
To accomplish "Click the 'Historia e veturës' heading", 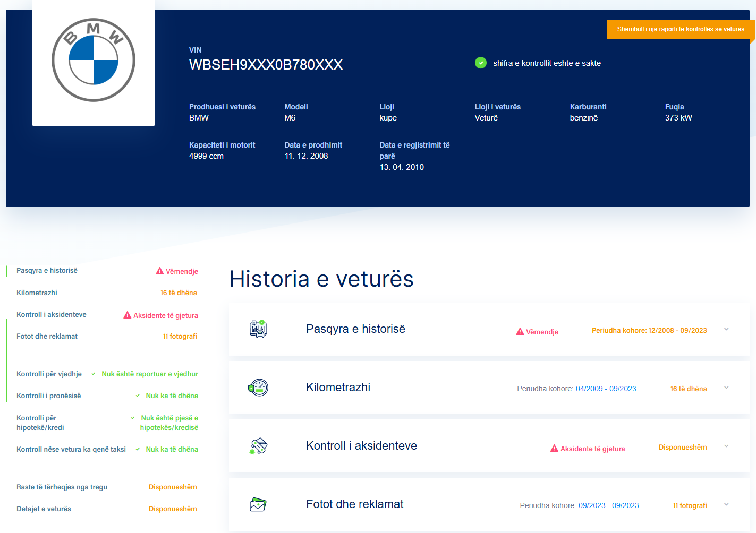I will click(x=321, y=279).
